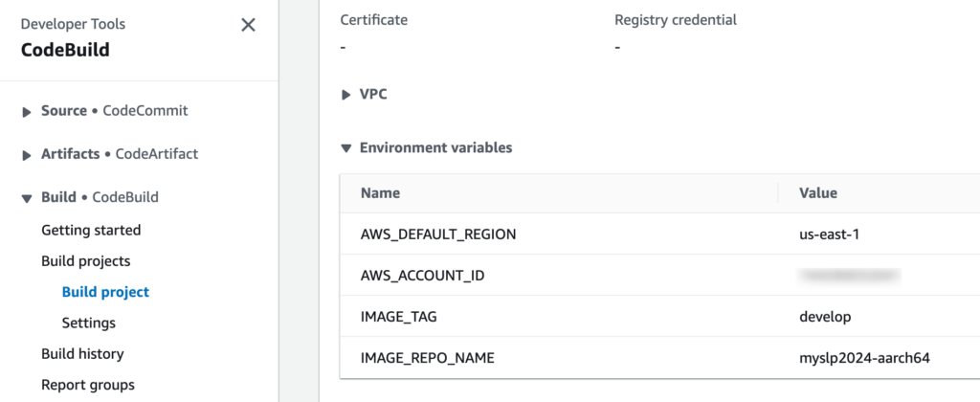Expand the Source CodeCommit section arrow

27,111
